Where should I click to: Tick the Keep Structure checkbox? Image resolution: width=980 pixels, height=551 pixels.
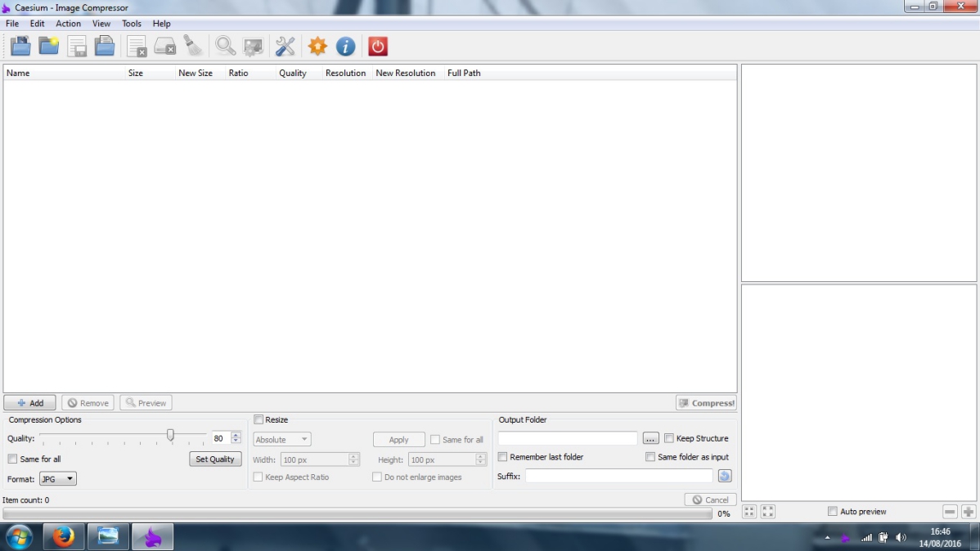tap(669, 438)
